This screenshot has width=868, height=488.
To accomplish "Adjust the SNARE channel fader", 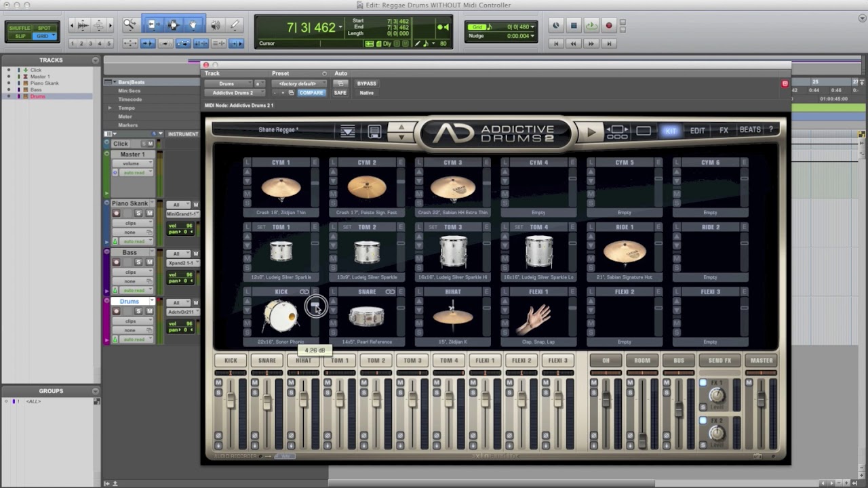I will pos(267,403).
